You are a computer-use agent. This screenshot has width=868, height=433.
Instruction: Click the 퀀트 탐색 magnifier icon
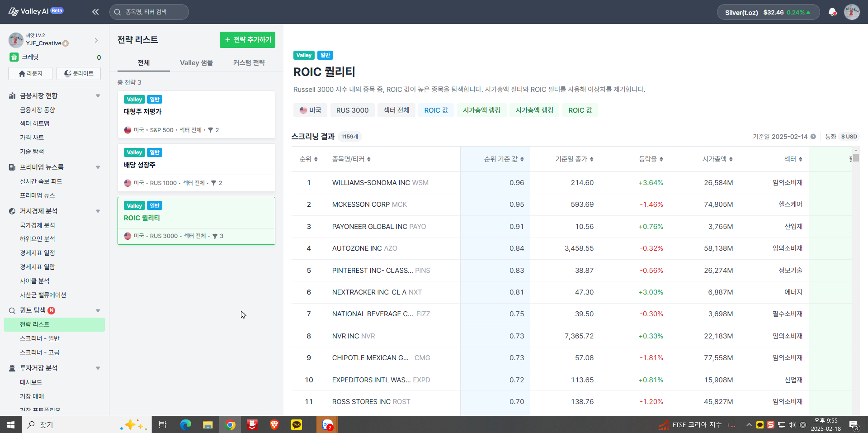[x=12, y=310]
